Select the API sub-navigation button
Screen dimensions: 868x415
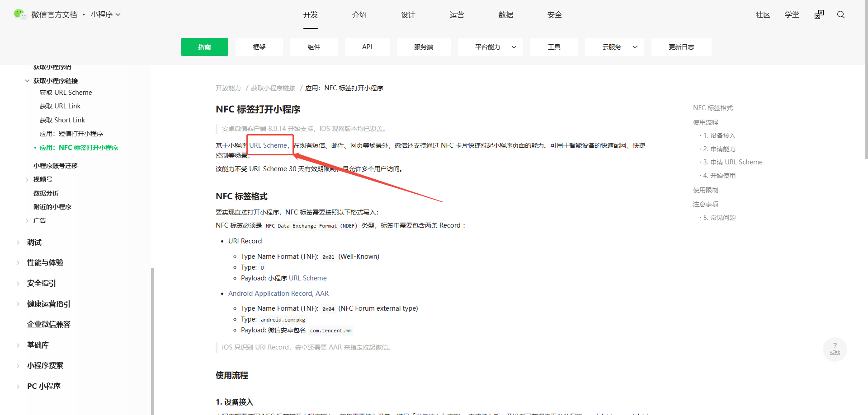pyautogui.click(x=367, y=47)
